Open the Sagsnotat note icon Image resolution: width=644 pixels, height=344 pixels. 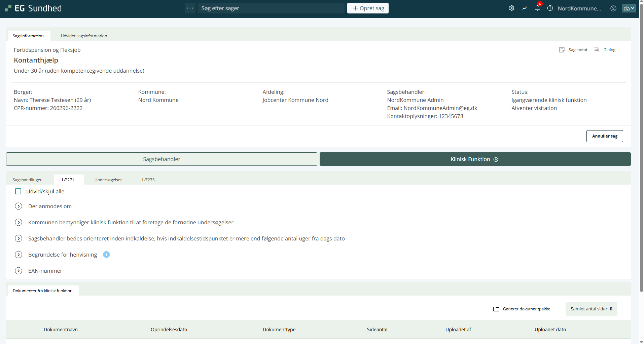562,50
